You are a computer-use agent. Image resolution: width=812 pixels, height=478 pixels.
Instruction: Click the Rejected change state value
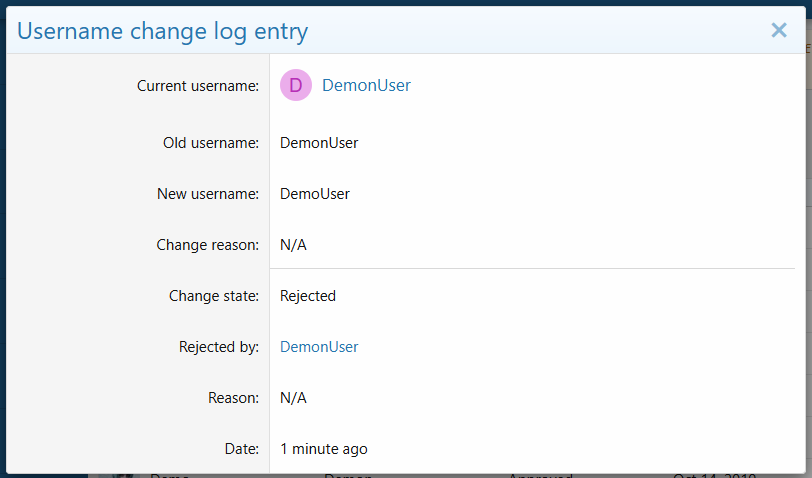tap(308, 296)
